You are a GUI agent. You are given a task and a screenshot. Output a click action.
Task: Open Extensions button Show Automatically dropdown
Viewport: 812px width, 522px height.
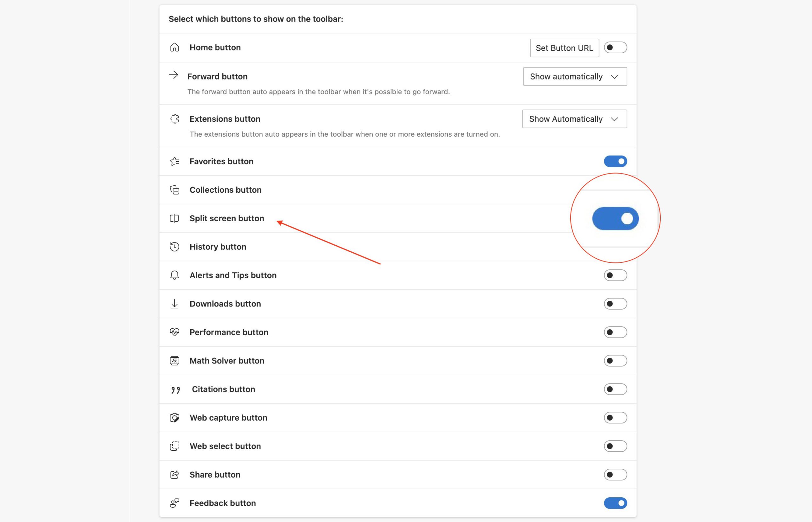pyautogui.click(x=574, y=119)
